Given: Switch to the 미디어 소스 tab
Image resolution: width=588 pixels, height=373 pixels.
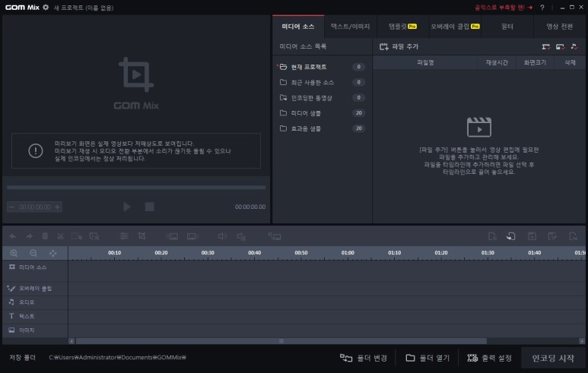Looking at the screenshot, I should (x=298, y=27).
